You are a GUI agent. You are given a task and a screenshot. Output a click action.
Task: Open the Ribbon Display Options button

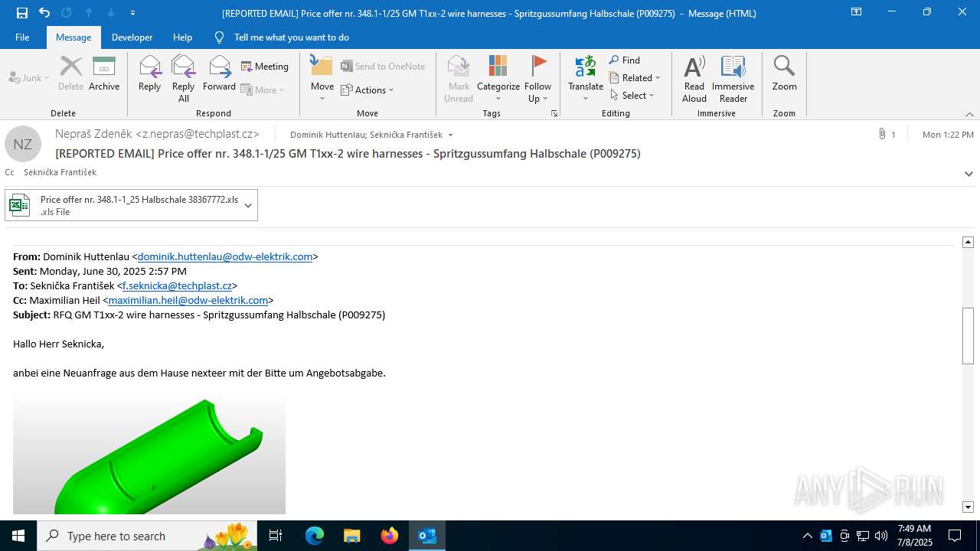pyautogui.click(x=856, y=12)
